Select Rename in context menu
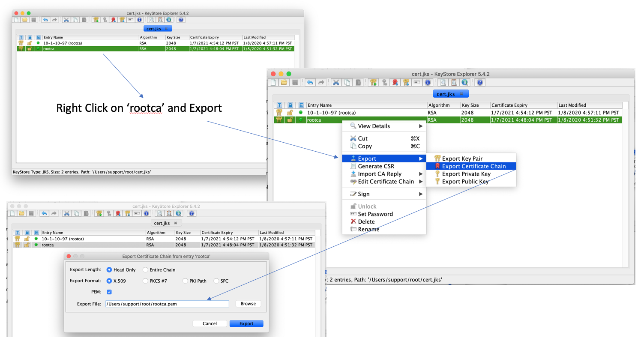644x347 pixels. click(x=384, y=230)
